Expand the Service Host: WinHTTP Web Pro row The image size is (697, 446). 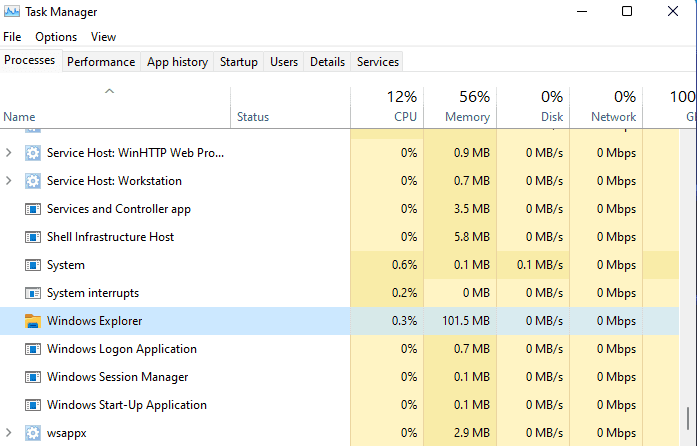[8, 153]
